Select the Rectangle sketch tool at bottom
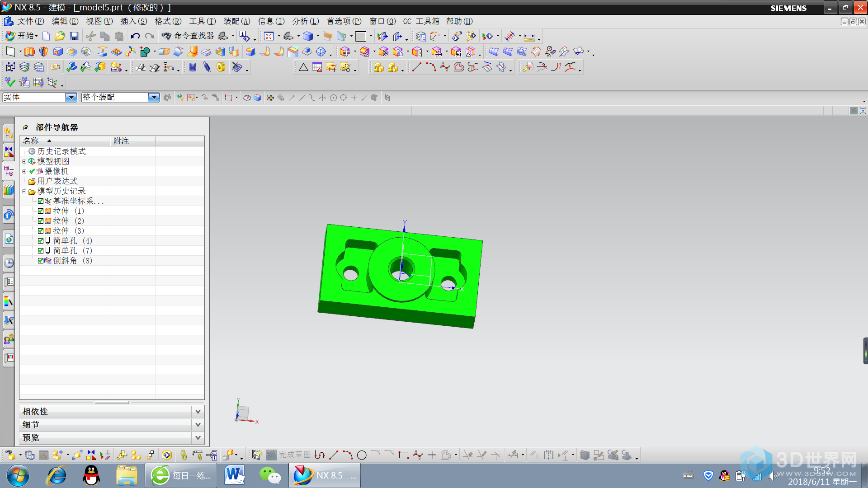Viewport: 868px width, 488px height. coord(403,455)
